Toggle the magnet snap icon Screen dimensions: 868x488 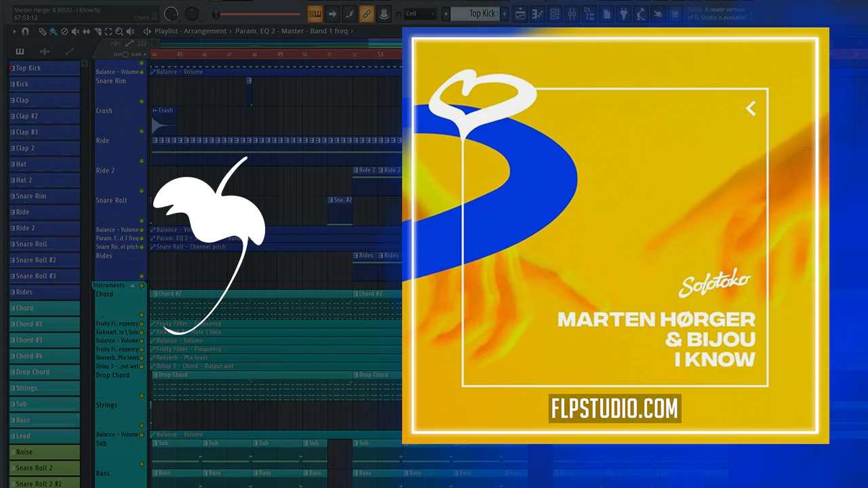[26, 31]
